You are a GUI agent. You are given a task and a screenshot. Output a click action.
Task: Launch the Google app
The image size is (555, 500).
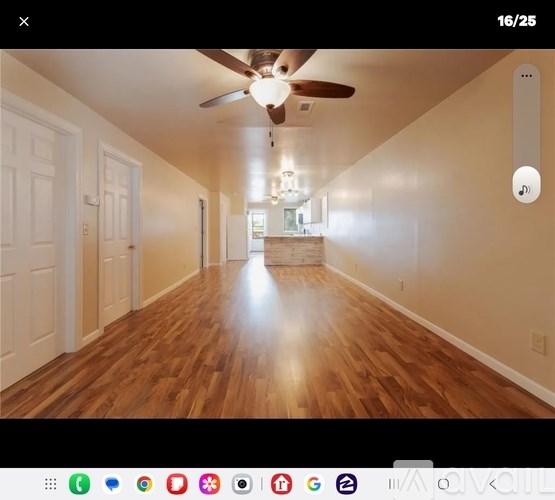[314, 484]
